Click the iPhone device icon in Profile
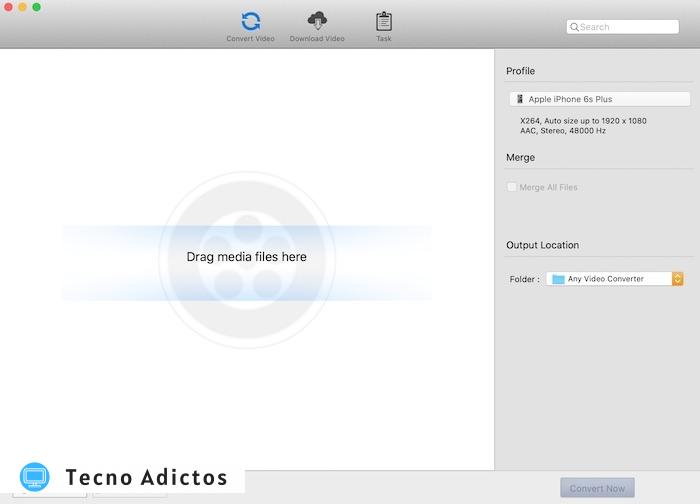700x504 pixels. click(x=520, y=100)
